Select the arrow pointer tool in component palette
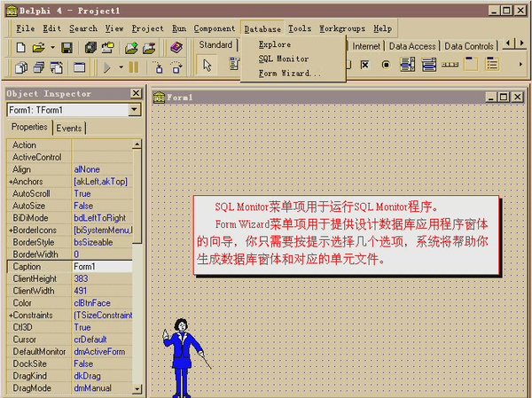 207,65
